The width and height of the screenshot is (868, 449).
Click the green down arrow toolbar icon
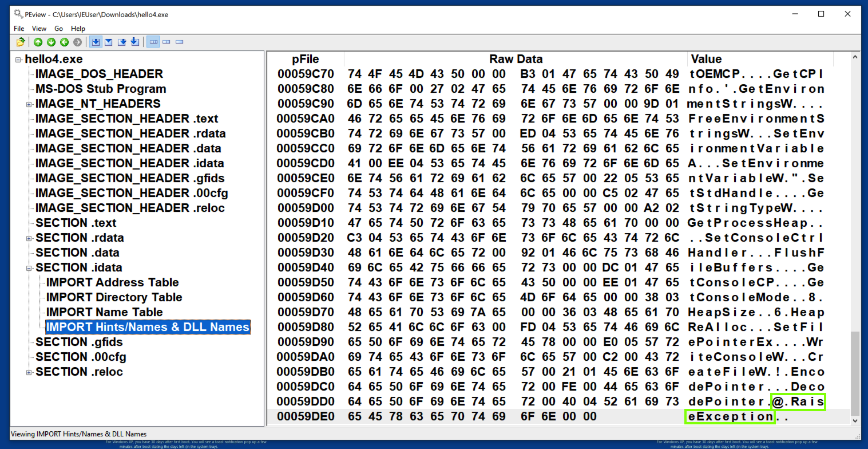51,42
